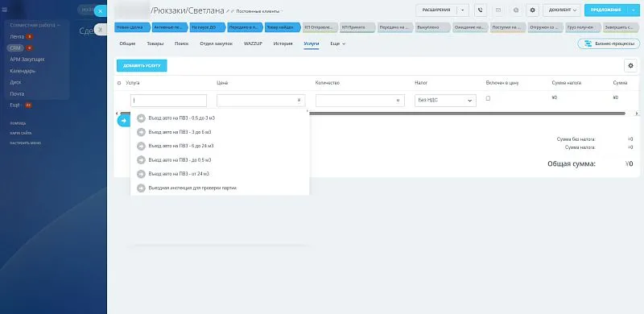This screenshot has height=314, width=644.
Task: Switch to the 'Общие' tab
Action: point(127,43)
